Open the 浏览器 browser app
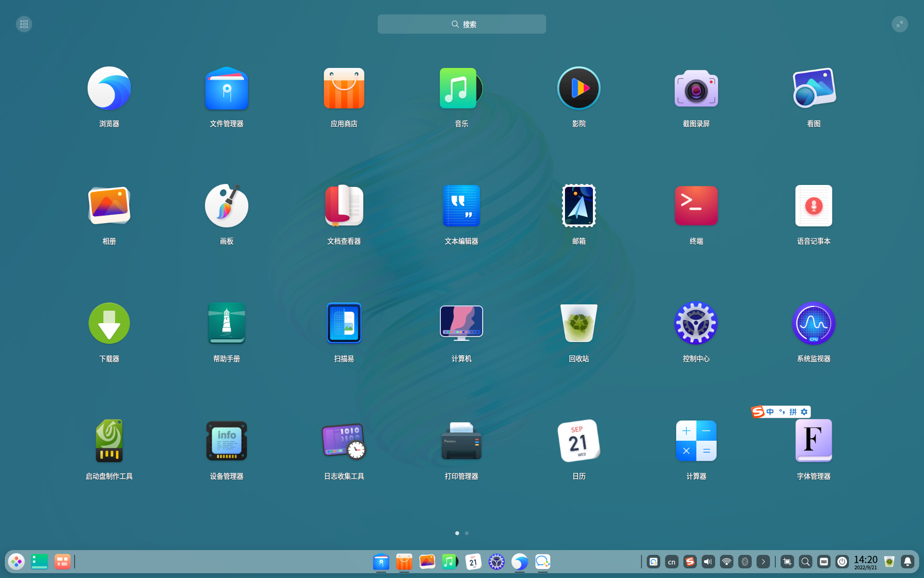The image size is (924, 578). (109, 88)
